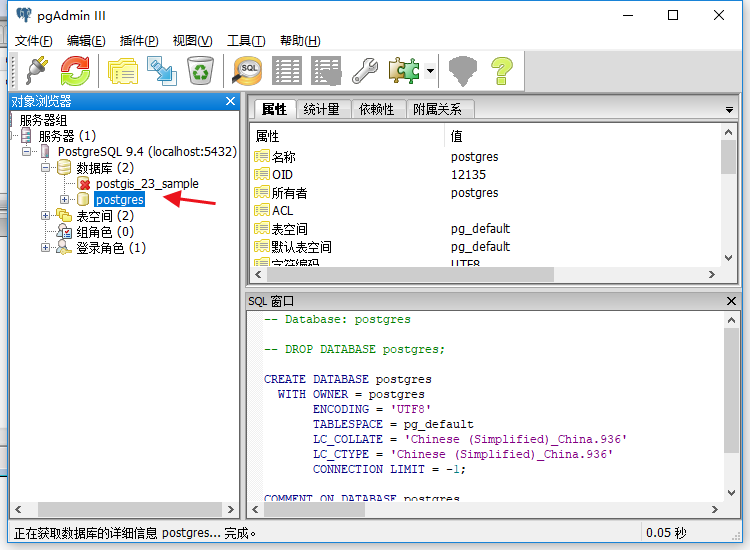750x550 pixels.
Task: Click the group roles icon
Action: tap(64, 231)
